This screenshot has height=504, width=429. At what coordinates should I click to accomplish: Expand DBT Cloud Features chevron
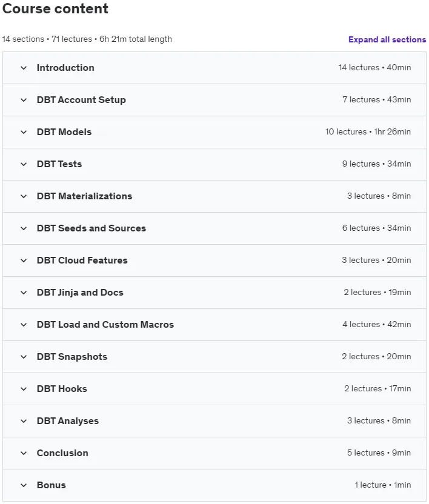pyautogui.click(x=24, y=260)
